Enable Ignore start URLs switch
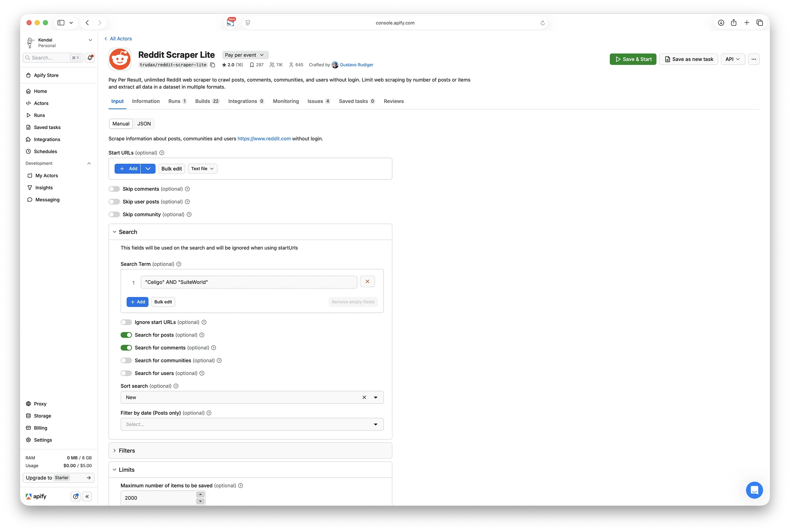Image resolution: width=790 pixels, height=532 pixels. tap(126, 322)
